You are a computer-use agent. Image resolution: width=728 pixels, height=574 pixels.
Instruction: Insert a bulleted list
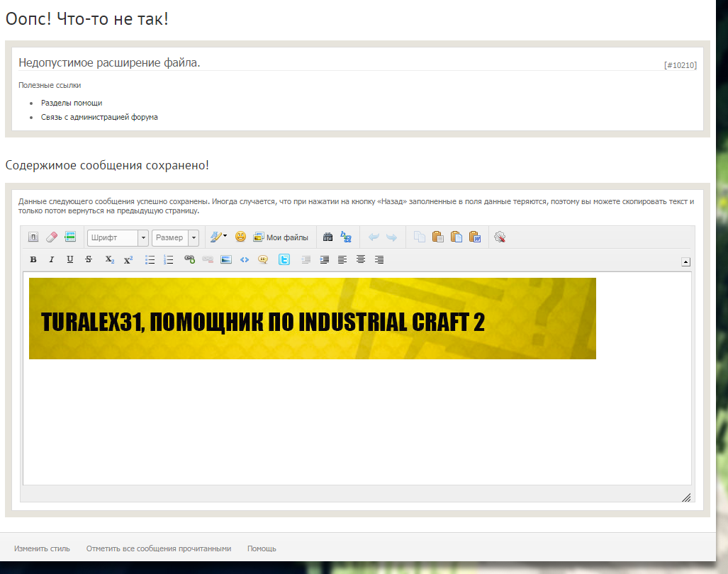pyautogui.click(x=150, y=260)
